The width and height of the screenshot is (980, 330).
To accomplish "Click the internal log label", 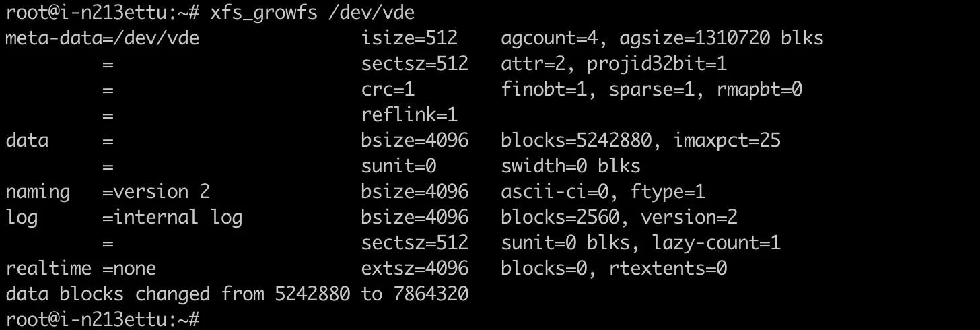I will (178, 218).
